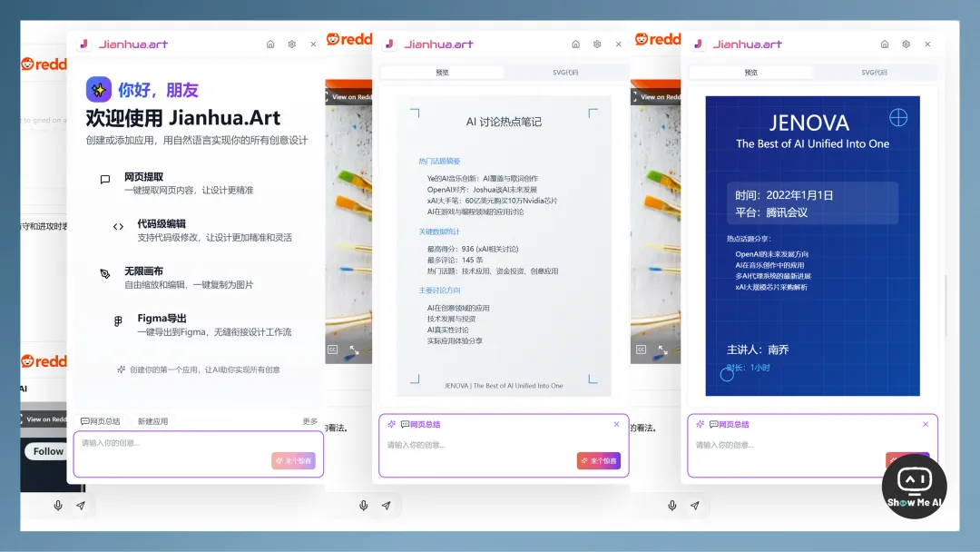Switch to SVG代码 tab in the notes panel
980x552 pixels.
click(565, 73)
